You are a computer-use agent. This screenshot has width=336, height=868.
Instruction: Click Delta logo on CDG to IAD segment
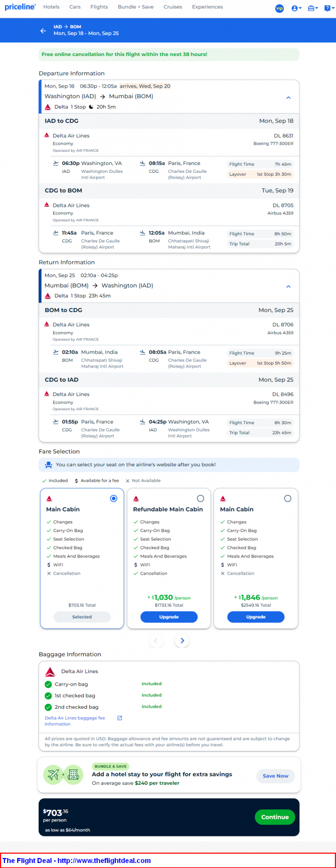[x=47, y=394]
